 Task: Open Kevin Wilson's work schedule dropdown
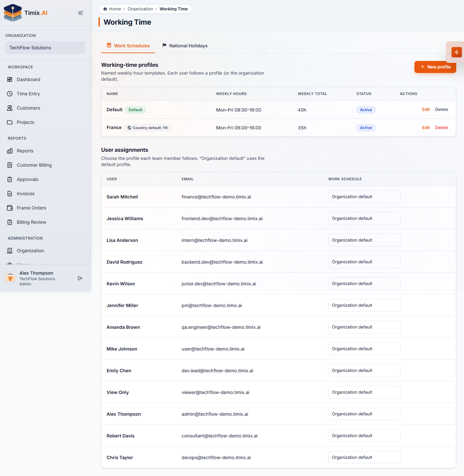pyautogui.click(x=365, y=284)
